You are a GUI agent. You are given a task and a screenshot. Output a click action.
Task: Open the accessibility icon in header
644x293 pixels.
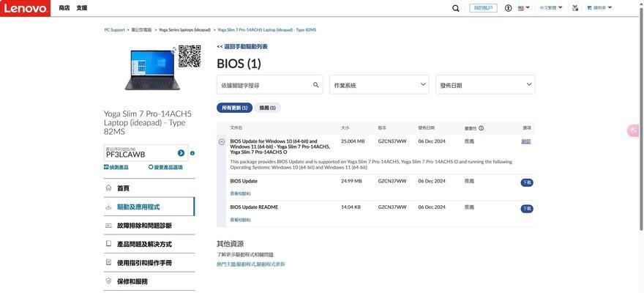point(509,8)
